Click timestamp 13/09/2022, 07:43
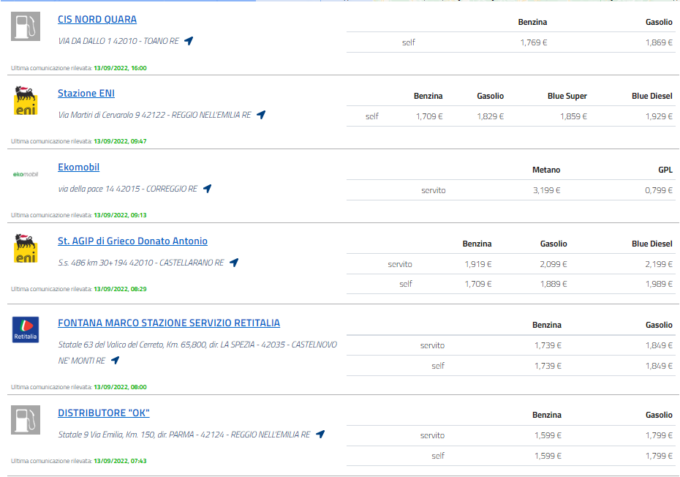This screenshot has height=477, width=680. (120, 461)
